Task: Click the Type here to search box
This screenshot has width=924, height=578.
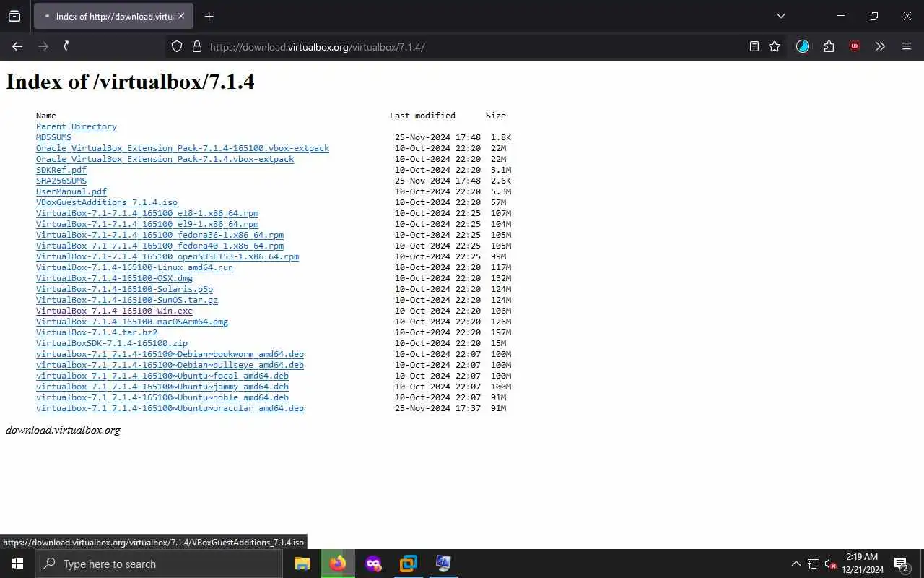Action: point(159,564)
